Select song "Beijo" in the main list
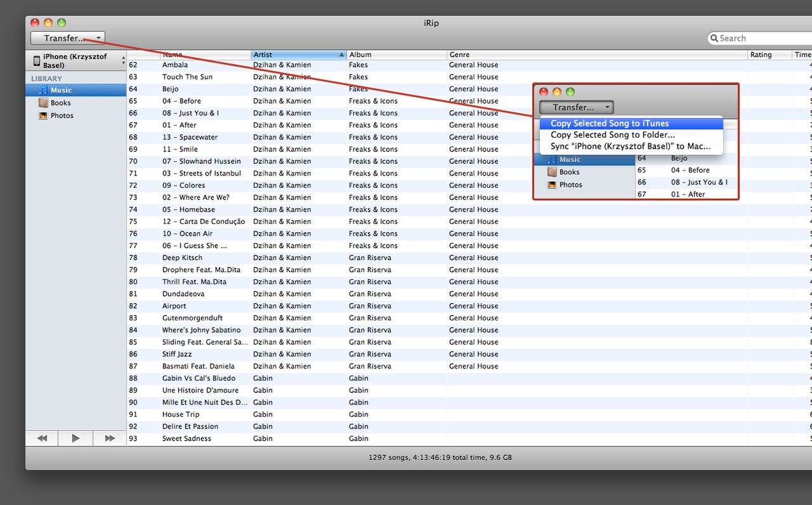The width and height of the screenshot is (812, 505). pyautogui.click(x=170, y=89)
